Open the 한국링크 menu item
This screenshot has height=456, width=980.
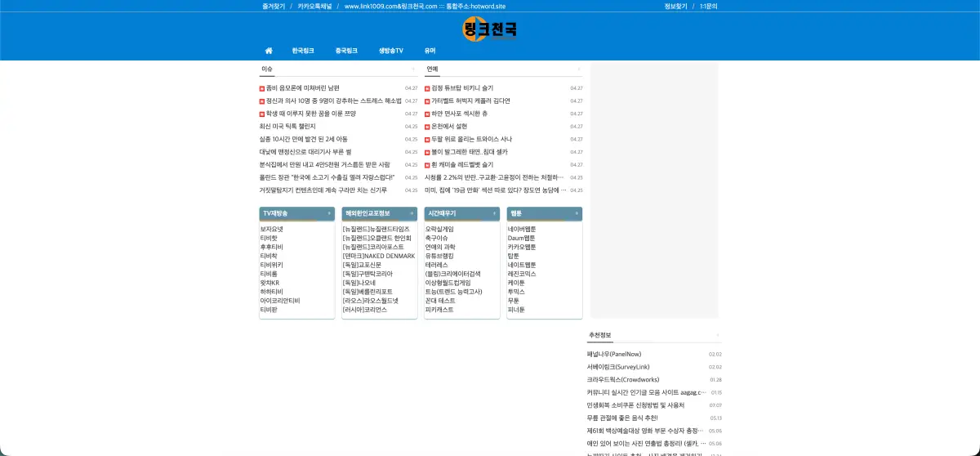(x=303, y=51)
